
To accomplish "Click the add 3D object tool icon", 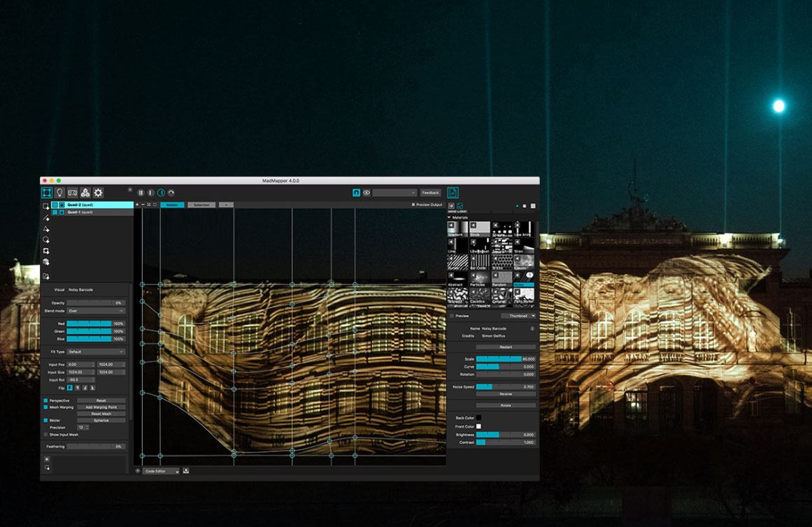I will pos(46,262).
